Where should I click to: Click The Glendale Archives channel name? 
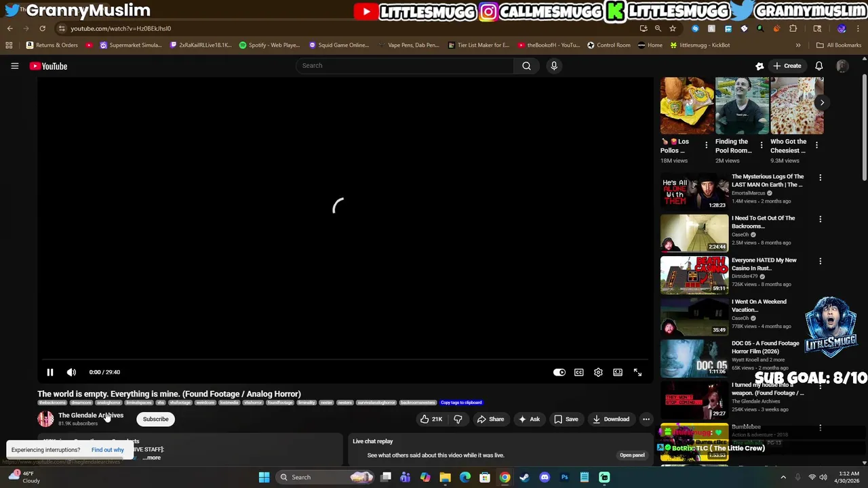91,415
